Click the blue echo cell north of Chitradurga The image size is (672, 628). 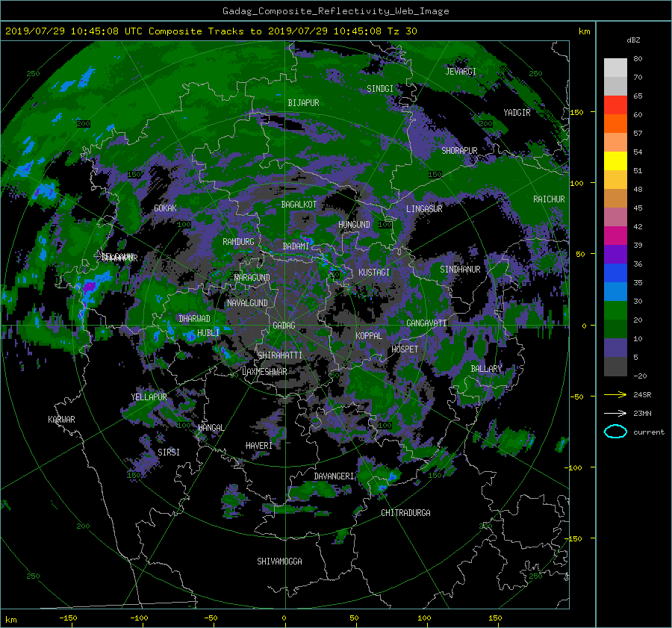(x=393, y=476)
